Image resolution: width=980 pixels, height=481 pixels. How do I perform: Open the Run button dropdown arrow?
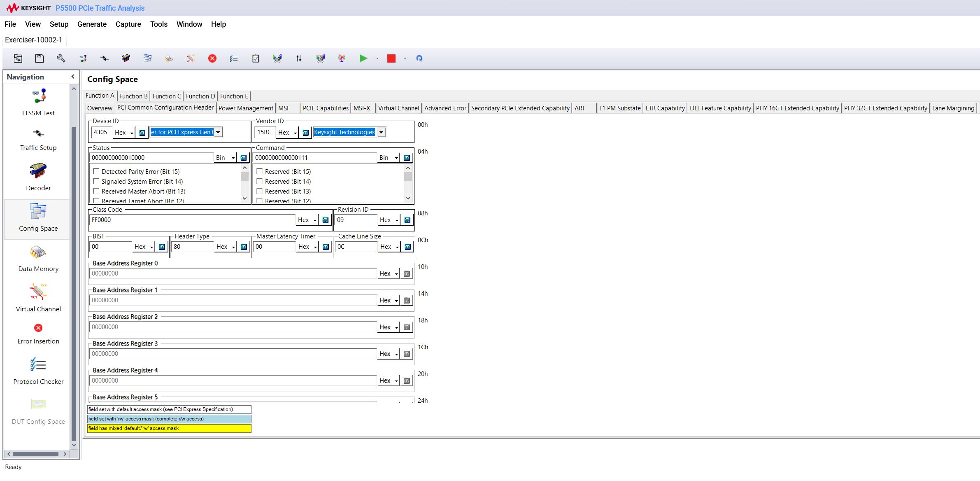(377, 58)
